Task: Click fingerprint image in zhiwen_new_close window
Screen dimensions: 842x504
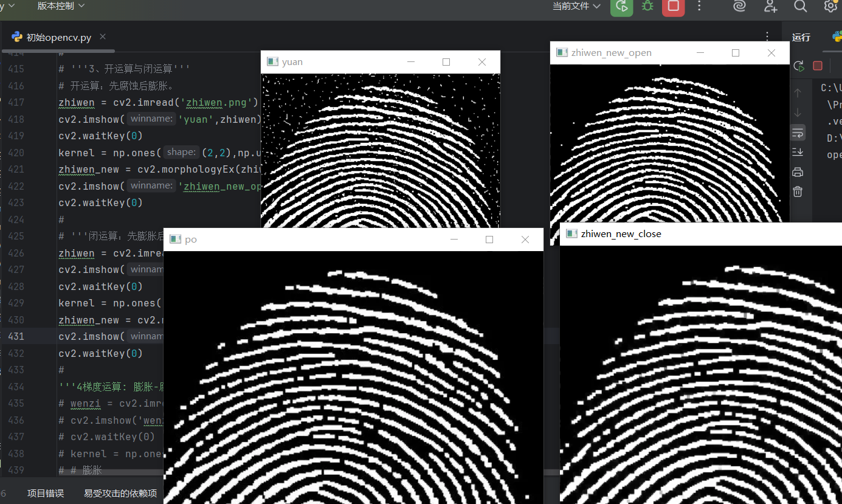Action: pos(701,375)
